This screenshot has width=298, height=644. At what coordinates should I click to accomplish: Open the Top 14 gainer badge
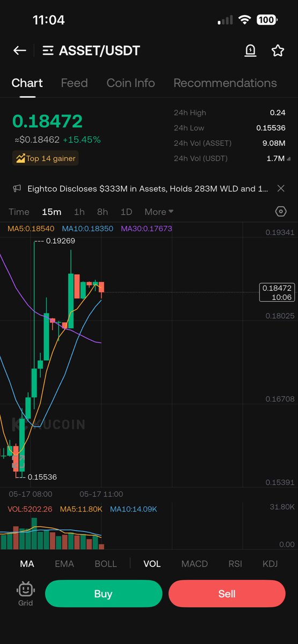46,158
